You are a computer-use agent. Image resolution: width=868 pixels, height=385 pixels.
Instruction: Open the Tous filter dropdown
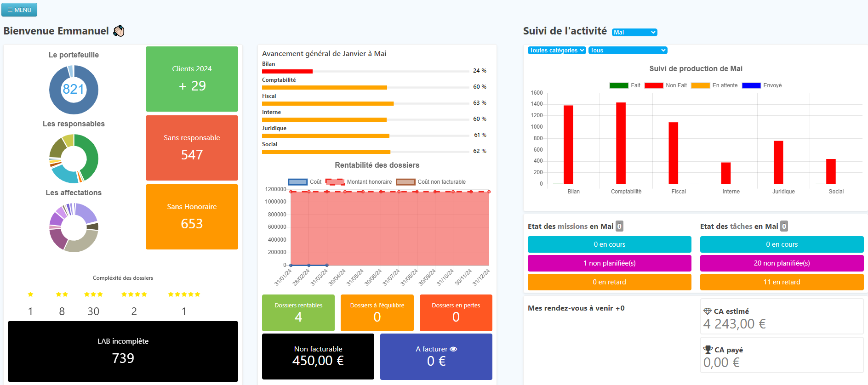[628, 51]
